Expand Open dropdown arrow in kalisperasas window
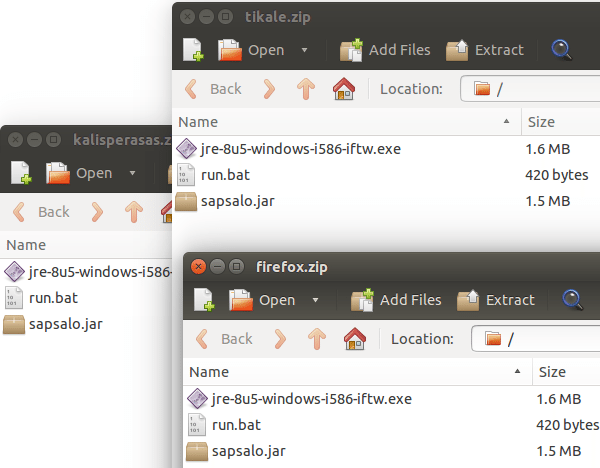The width and height of the screenshot is (600, 468). [132, 173]
